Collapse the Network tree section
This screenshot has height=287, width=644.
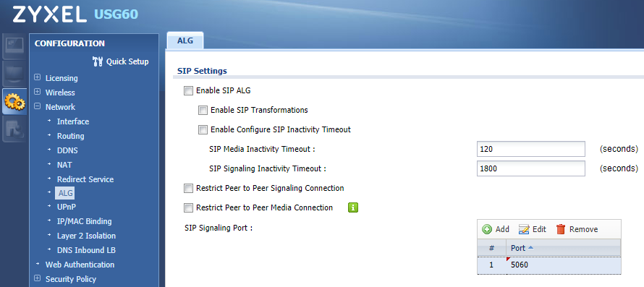(x=38, y=106)
